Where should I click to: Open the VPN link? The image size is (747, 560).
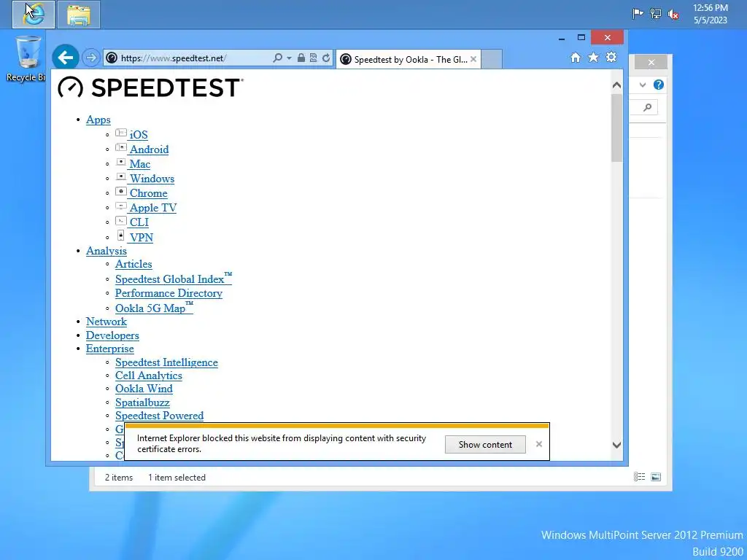(142, 238)
